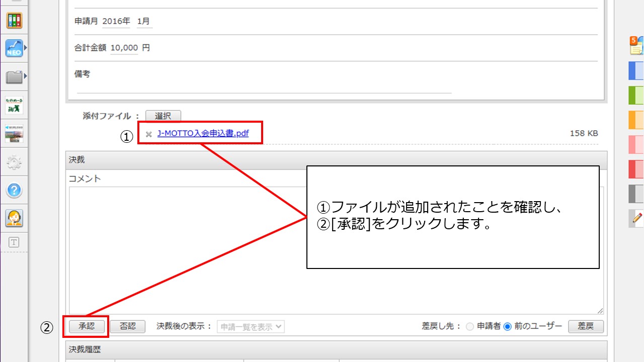The width and height of the screenshot is (644, 362).
Task: Click the 申請月 month value 1月
Action: (143, 21)
